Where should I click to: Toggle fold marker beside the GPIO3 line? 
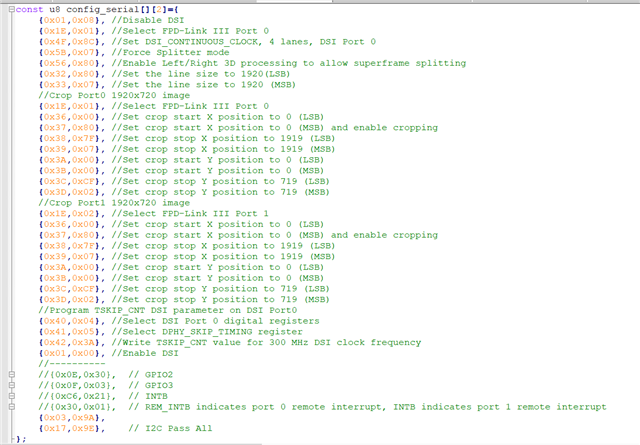pyautogui.click(x=12, y=385)
